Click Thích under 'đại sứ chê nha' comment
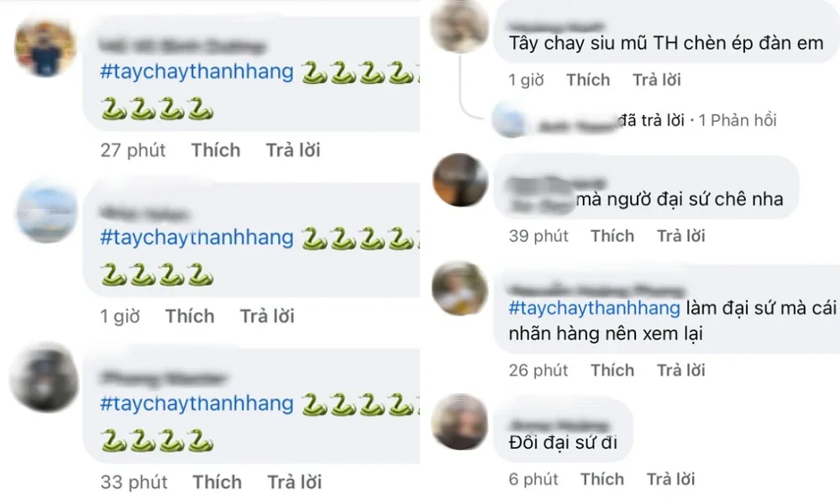The height and width of the screenshot is (504, 840). [x=612, y=236]
